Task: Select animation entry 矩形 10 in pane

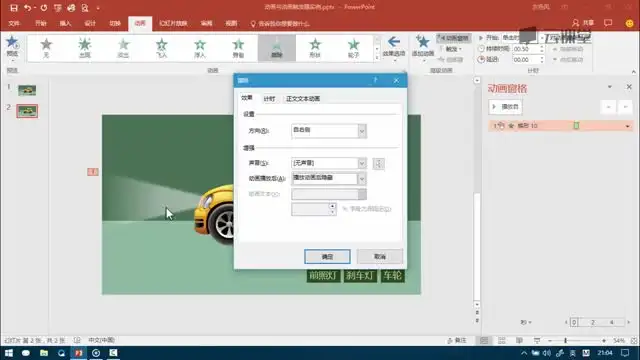Action: 560,126
